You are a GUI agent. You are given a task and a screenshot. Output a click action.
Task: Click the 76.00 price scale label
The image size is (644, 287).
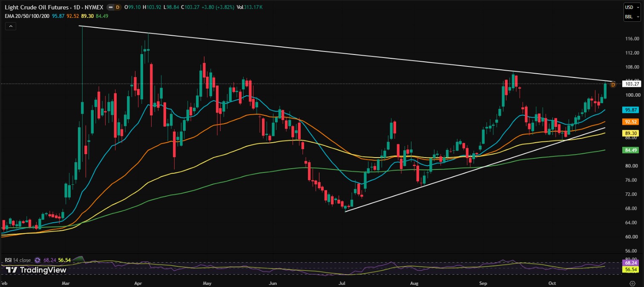[x=631, y=180]
